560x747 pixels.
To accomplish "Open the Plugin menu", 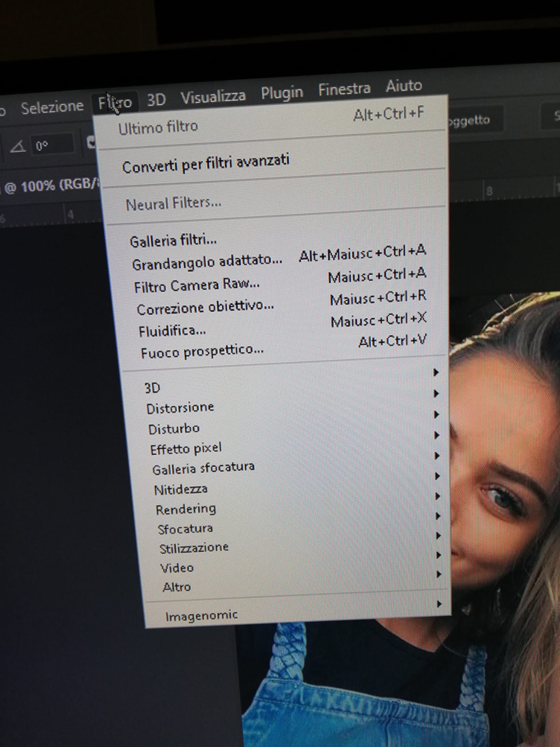I will (x=282, y=93).
